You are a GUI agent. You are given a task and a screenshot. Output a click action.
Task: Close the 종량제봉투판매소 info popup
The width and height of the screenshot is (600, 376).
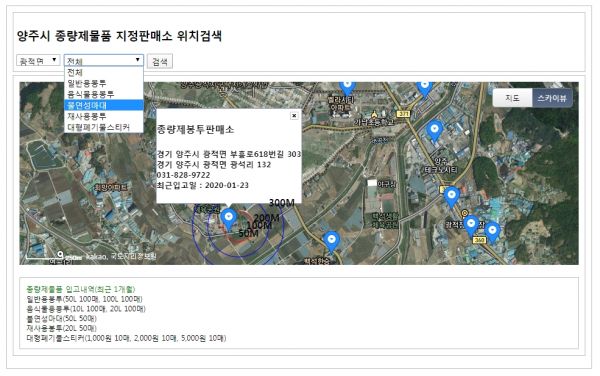tap(294, 116)
